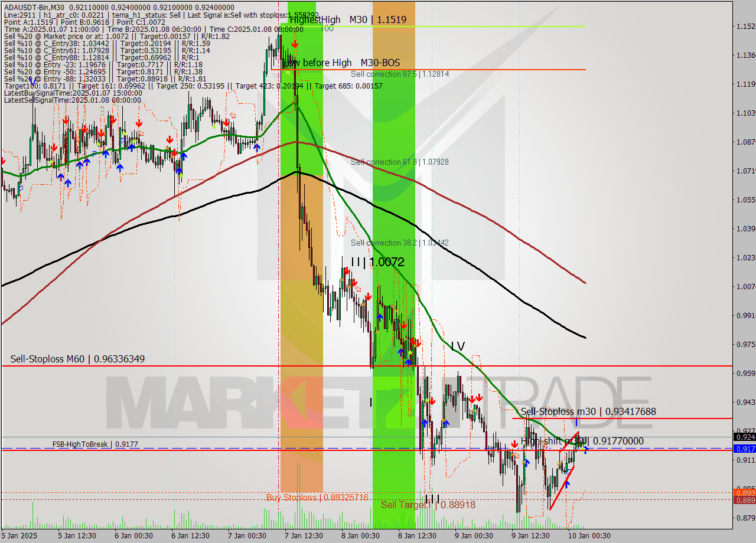Click the current price tag 0.924
756x543 pixels.
pos(744,437)
